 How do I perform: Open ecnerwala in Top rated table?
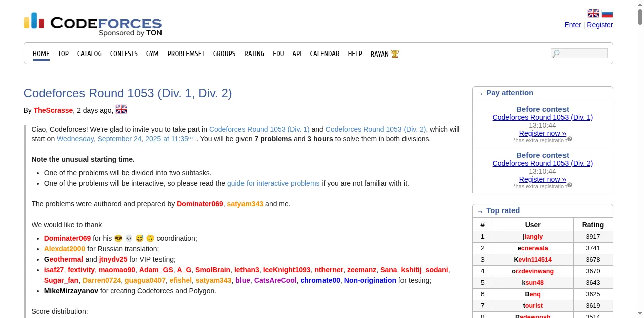(533, 248)
